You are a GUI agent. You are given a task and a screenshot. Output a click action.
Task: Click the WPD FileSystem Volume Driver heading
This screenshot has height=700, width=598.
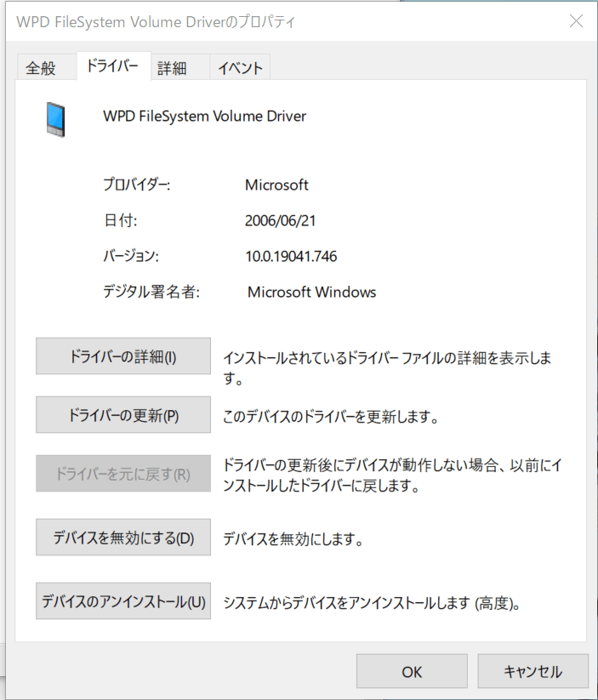click(204, 116)
